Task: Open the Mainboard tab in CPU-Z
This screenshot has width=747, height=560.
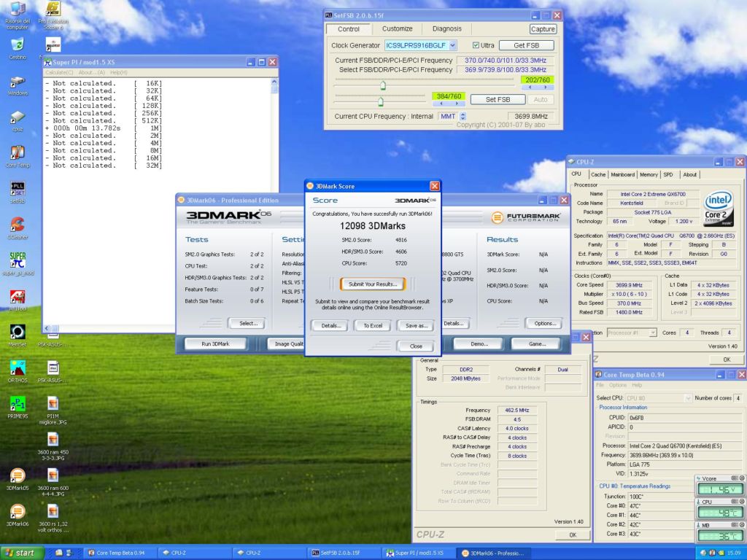Action: [623, 175]
